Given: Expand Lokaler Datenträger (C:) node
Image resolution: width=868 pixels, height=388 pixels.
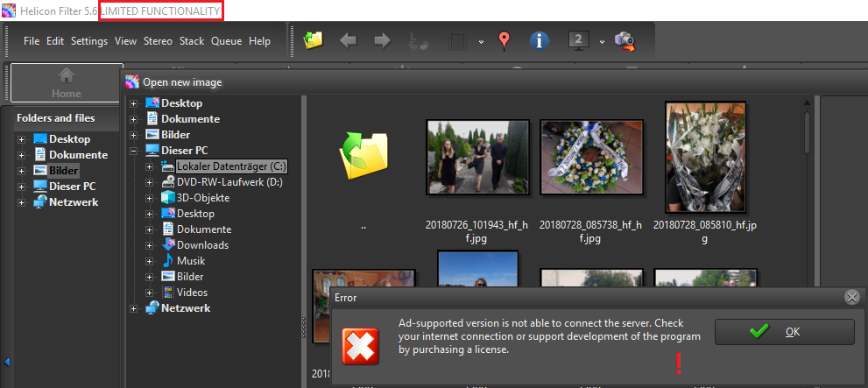Looking at the screenshot, I should click(x=150, y=166).
